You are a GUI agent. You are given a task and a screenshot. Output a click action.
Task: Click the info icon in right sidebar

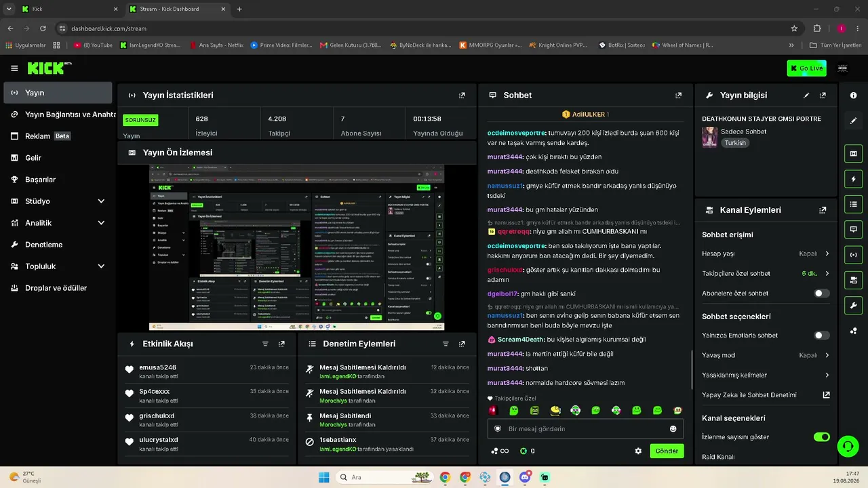[x=853, y=96]
